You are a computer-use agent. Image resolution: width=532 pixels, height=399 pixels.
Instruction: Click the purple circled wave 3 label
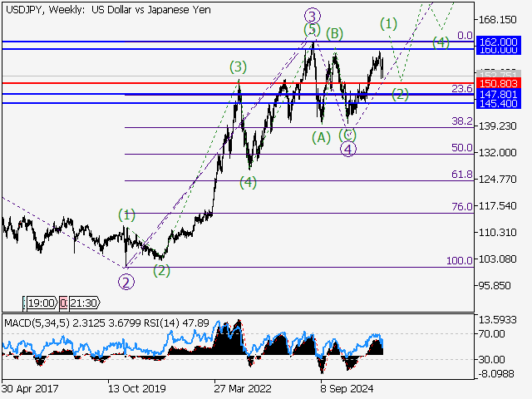point(312,15)
